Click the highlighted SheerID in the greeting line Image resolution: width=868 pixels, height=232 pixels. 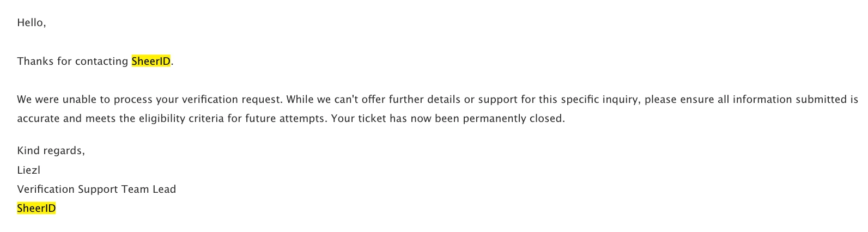151,61
